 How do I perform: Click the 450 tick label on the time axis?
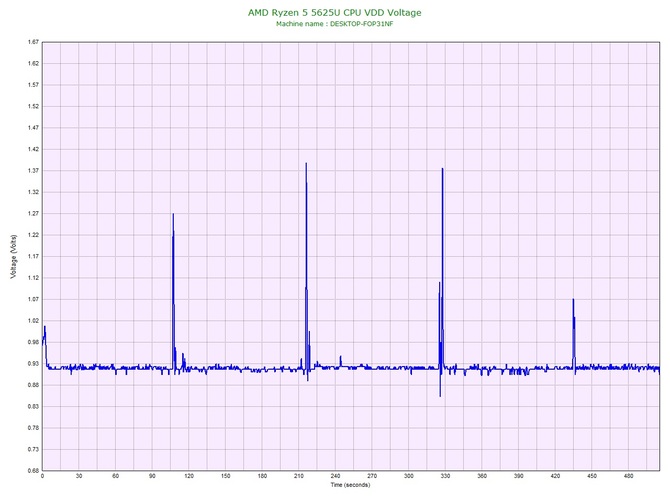592,476
